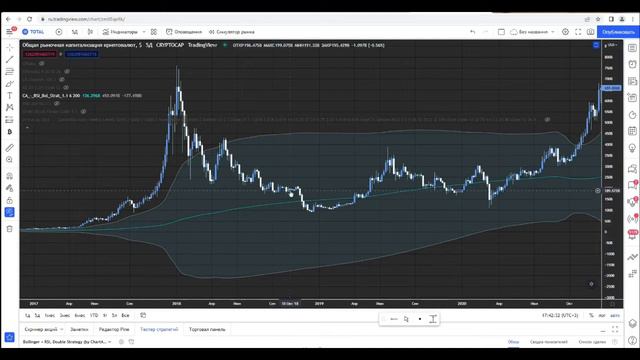Start the Симулятор рынка replay mode
Image resolution: width=640 pixels, height=360 pixels.
coord(231,32)
